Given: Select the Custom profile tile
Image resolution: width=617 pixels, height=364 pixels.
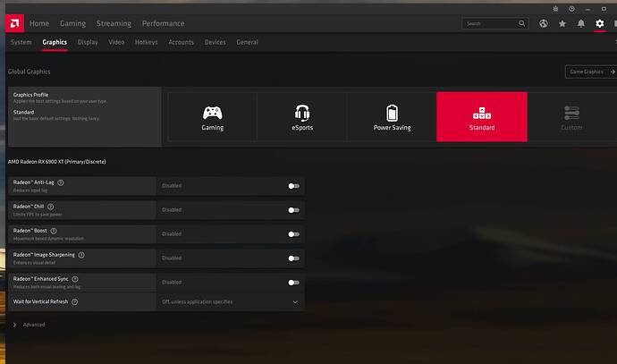Looking at the screenshot, I should point(571,117).
